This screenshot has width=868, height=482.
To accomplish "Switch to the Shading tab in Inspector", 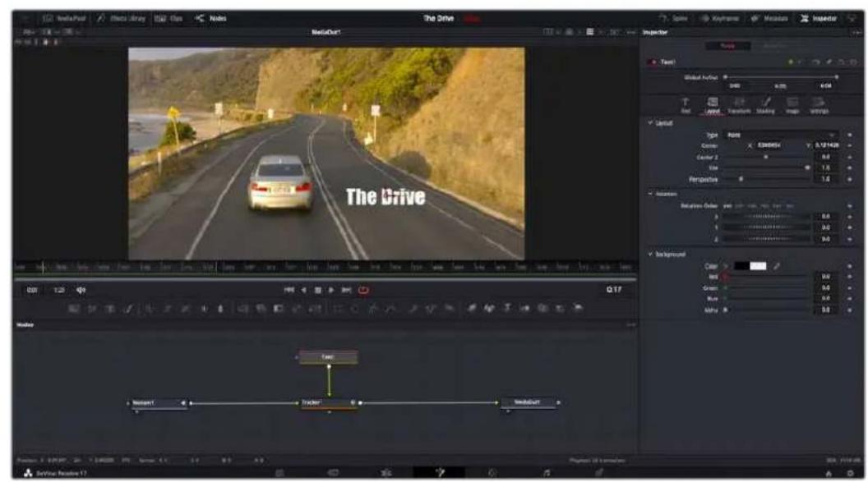I will coord(765,105).
